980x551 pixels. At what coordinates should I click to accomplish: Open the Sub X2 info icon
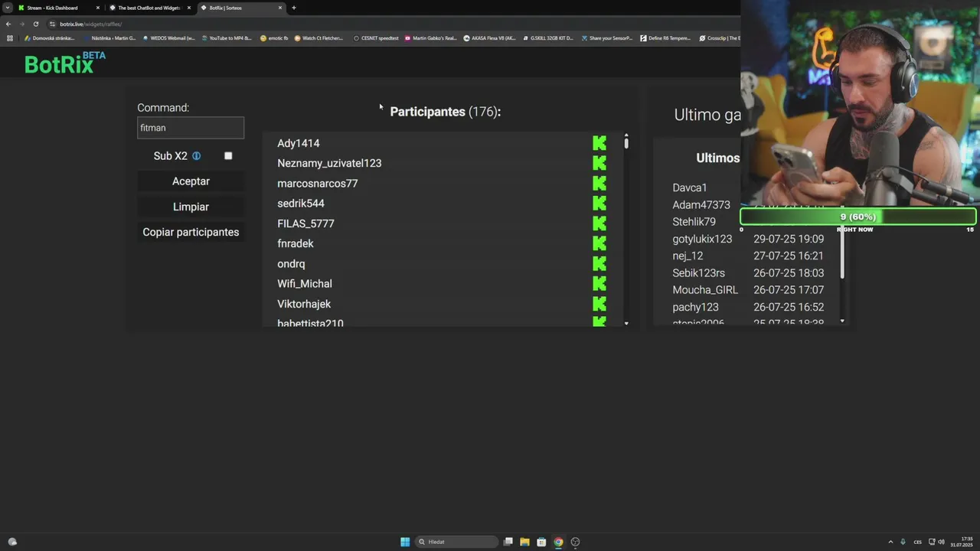pos(196,156)
